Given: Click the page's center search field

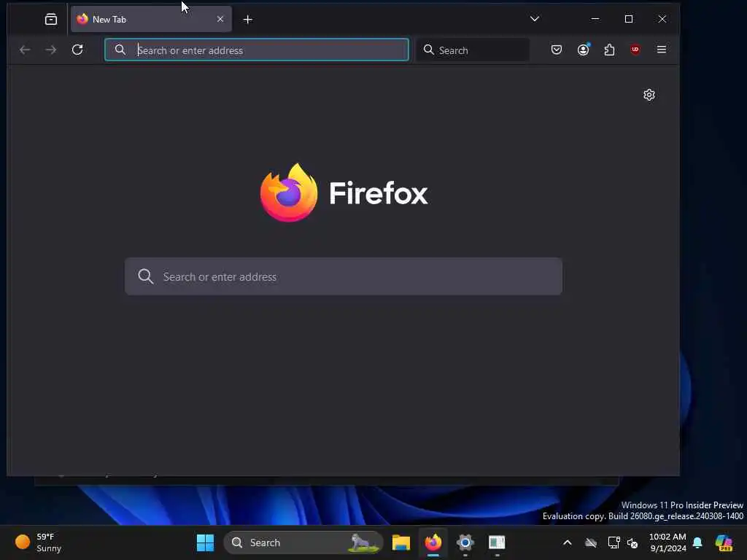Looking at the screenshot, I should click(x=344, y=276).
